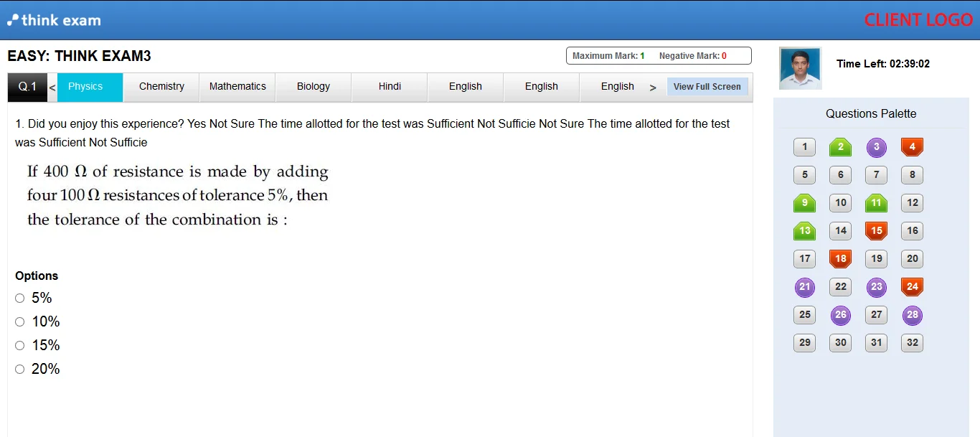Open question 32 in the palette
Viewport: 980px width, 437px height.
pos(912,343)
